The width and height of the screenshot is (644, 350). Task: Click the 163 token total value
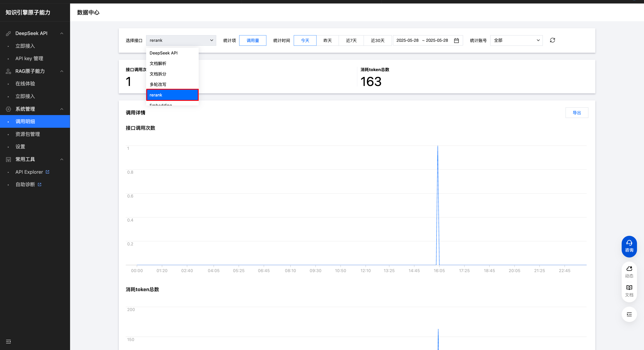click(x=371, y=82)
